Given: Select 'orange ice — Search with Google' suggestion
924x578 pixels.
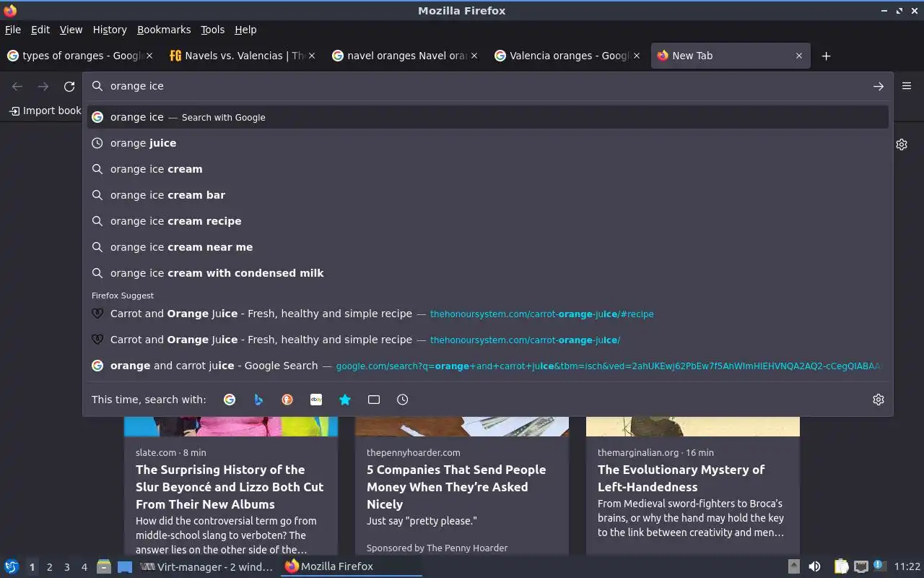Looking at the screenshot, I should coord(487,117).
